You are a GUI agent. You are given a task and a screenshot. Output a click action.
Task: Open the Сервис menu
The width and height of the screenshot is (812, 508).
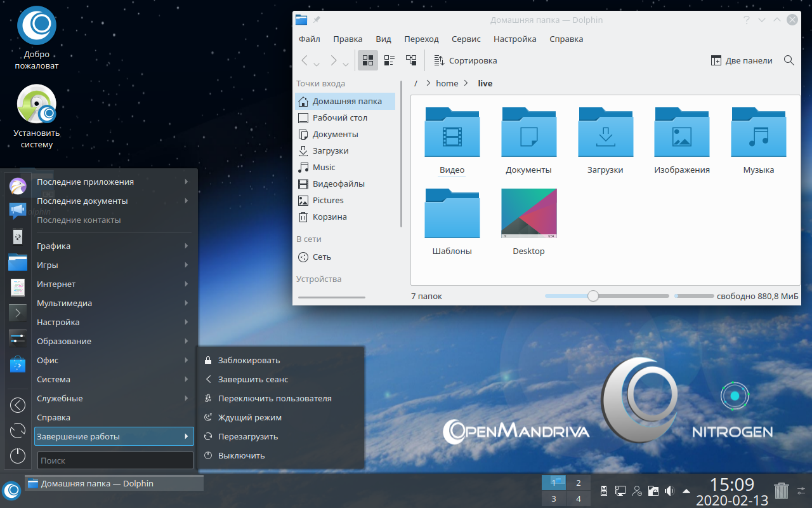466,39
